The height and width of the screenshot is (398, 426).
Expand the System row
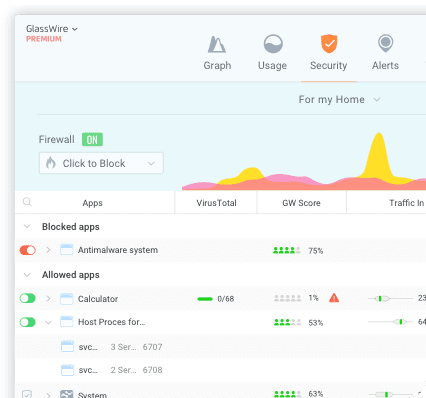(48, 395)
